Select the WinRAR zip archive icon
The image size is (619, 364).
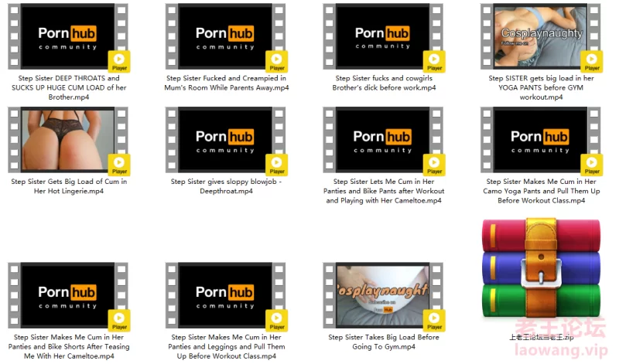[541, 269]
